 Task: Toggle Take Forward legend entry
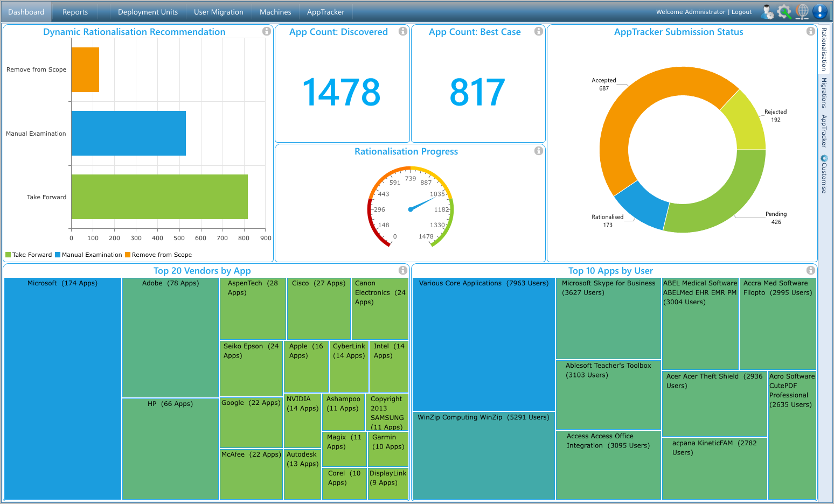tap(29, 255)
